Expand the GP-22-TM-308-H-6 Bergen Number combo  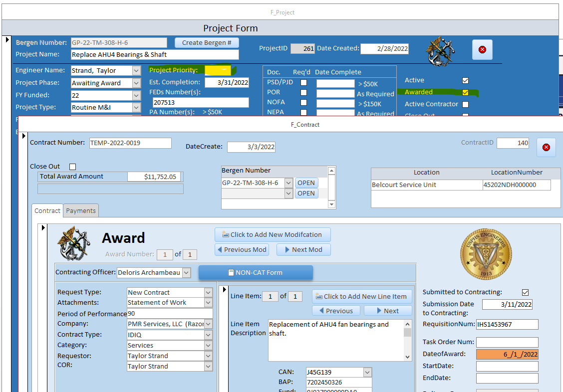288,183
